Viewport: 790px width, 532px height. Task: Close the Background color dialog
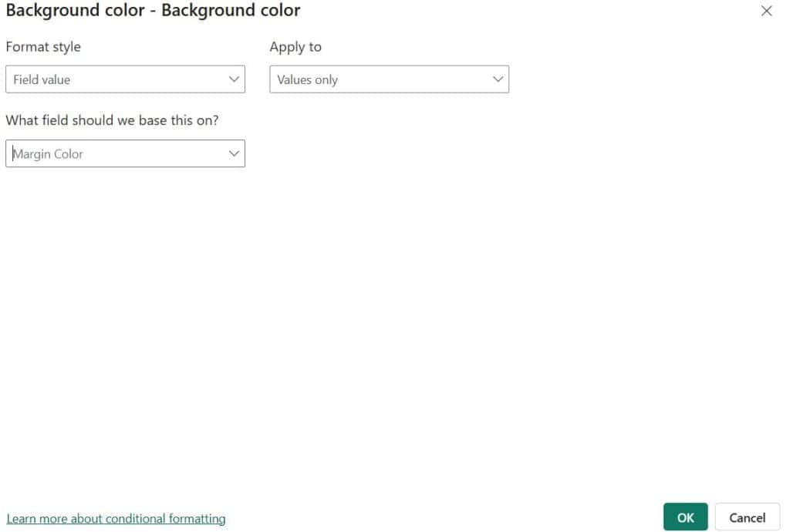[766, 11]
